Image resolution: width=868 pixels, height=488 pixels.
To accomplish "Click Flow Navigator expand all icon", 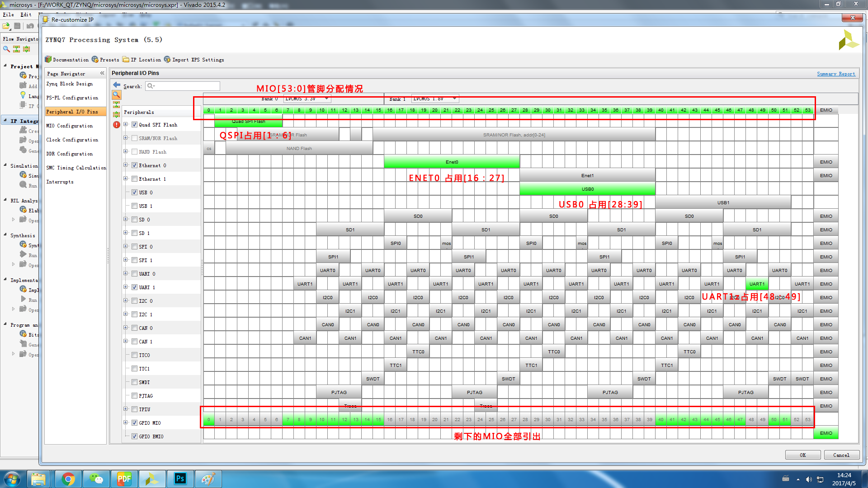I will (26, 49).
